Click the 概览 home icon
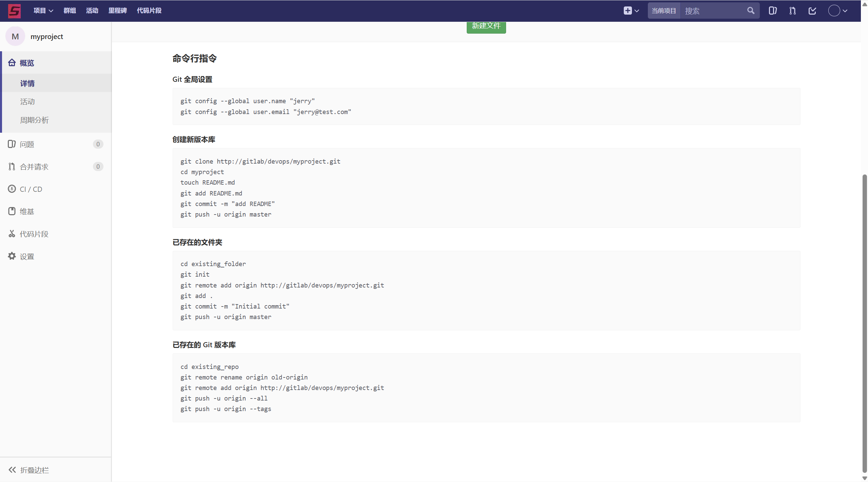Image resolution: width=868 pixels, height=482 pixels. pos(12,63)
